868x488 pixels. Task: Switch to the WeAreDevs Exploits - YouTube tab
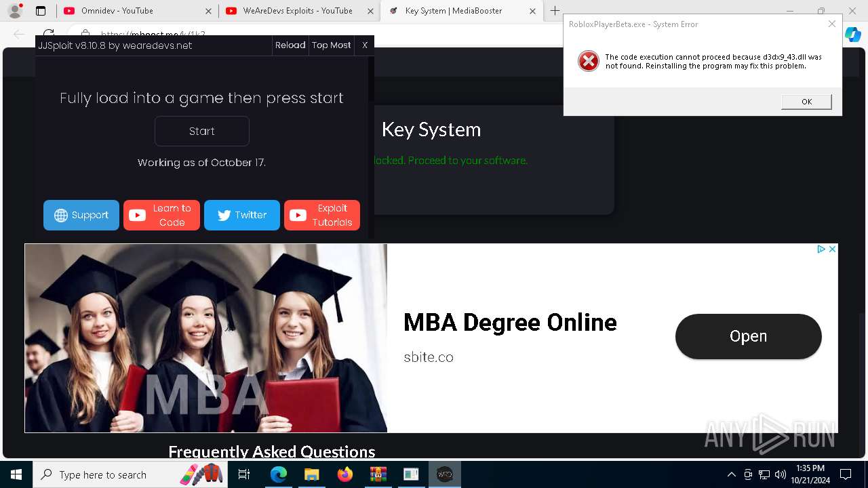click(297, 11)
